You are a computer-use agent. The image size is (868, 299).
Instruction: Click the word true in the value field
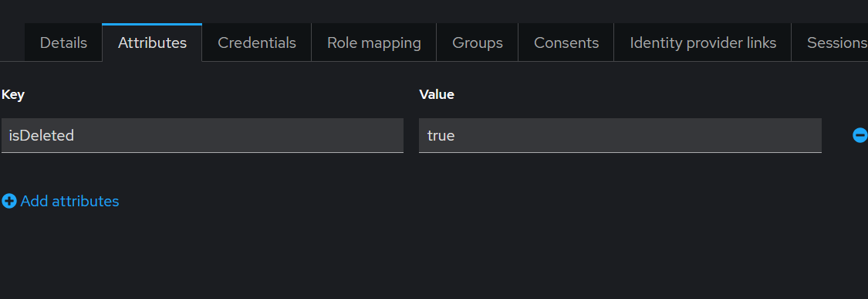coord(441,135)
